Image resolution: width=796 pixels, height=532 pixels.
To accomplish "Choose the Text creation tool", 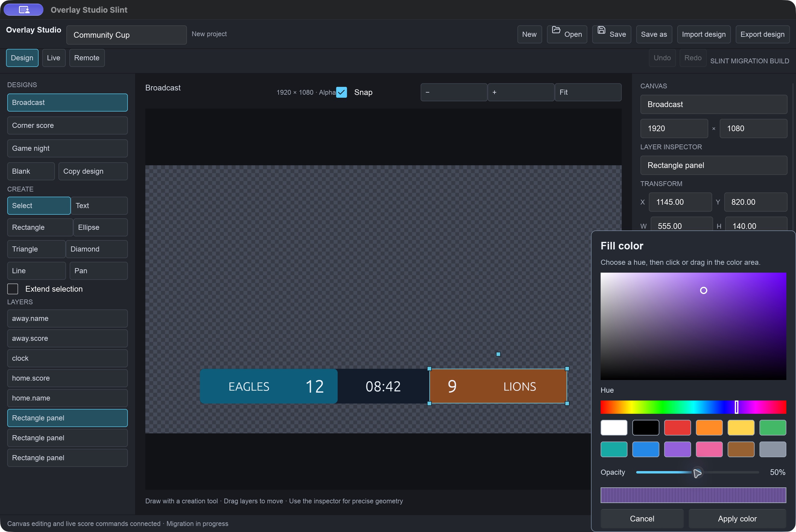I will (99, 206).
